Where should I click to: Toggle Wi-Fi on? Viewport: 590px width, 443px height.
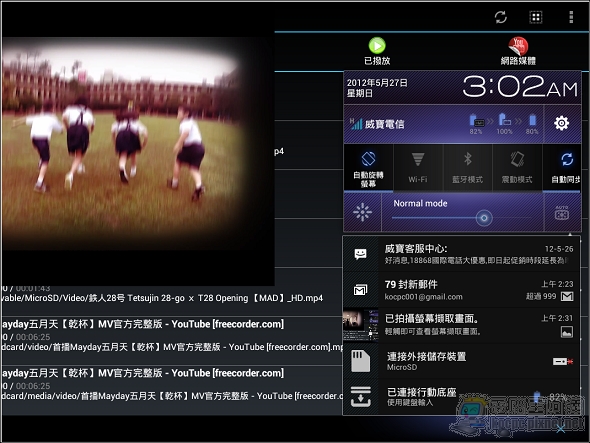[418, 168]
